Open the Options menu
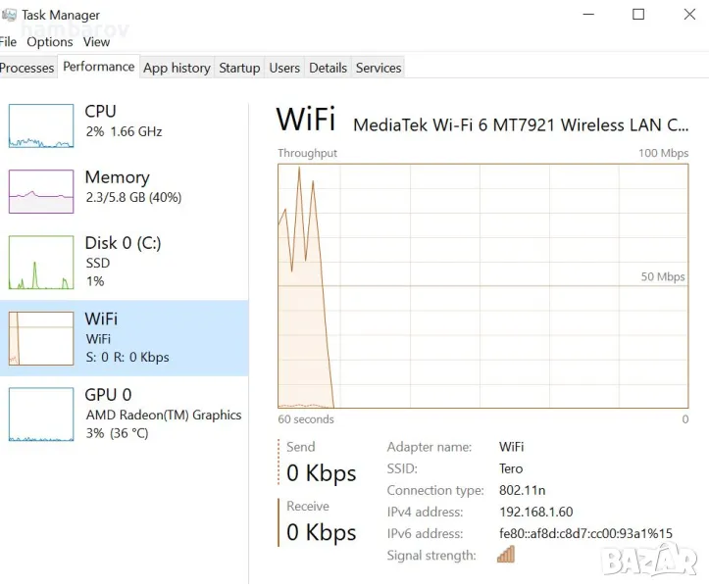 click(x=50, y=42)
